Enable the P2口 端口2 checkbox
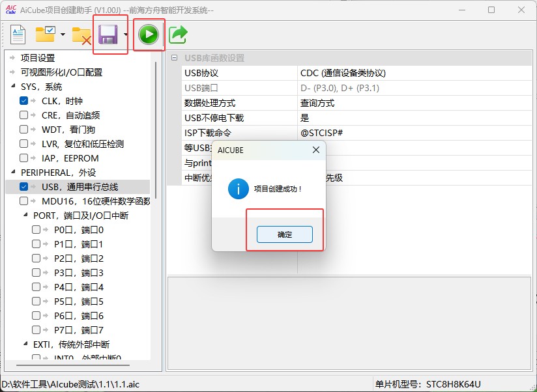The image size is (537, 392). pyautogui.click(x=36, y=259)
